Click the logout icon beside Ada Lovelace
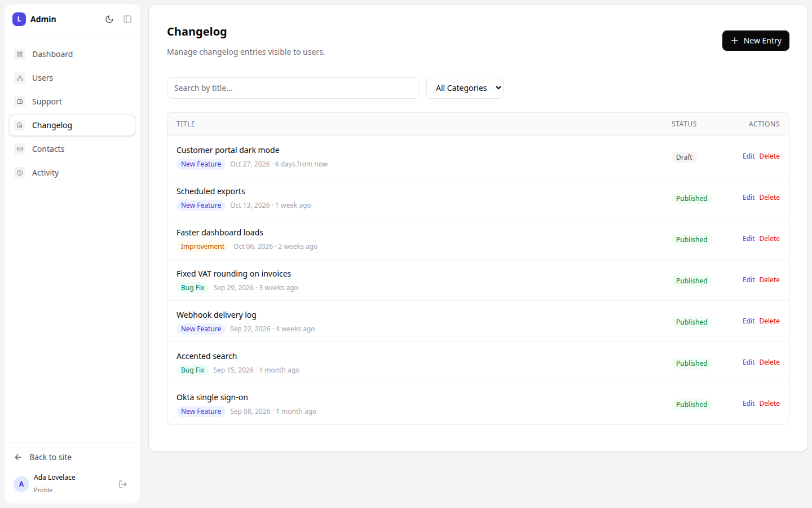This screenshot has width=812, height=508. (123, 484)
